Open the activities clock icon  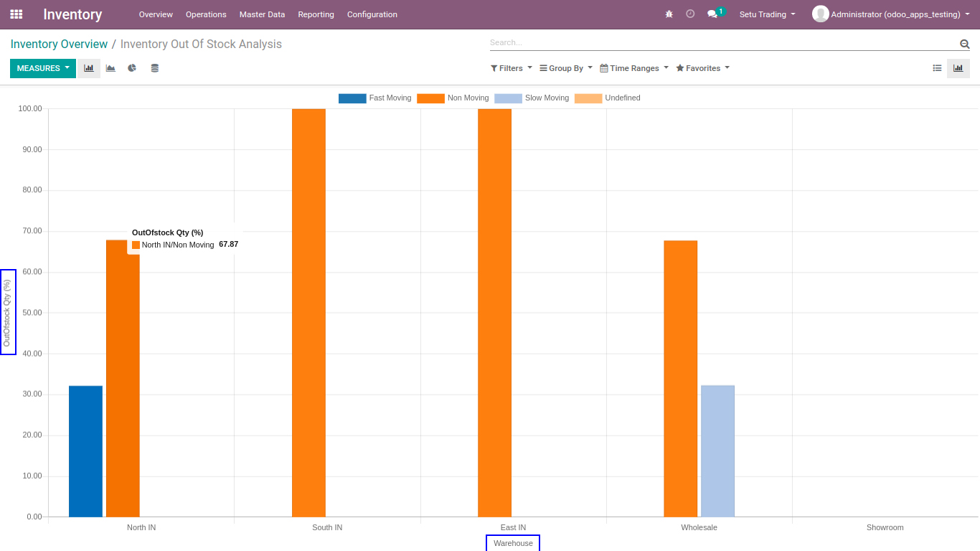point(690,14)
